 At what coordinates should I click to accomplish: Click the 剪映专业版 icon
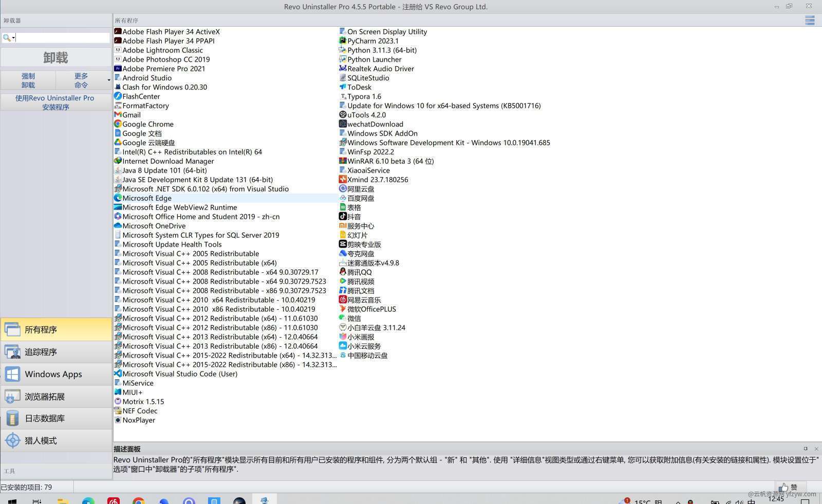point(343,244)
